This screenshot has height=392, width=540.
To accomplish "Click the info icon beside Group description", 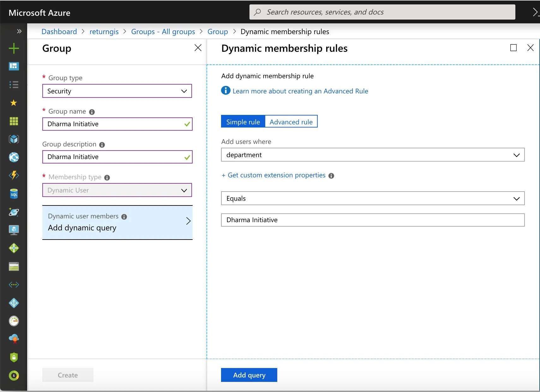I will click(102, 145).
